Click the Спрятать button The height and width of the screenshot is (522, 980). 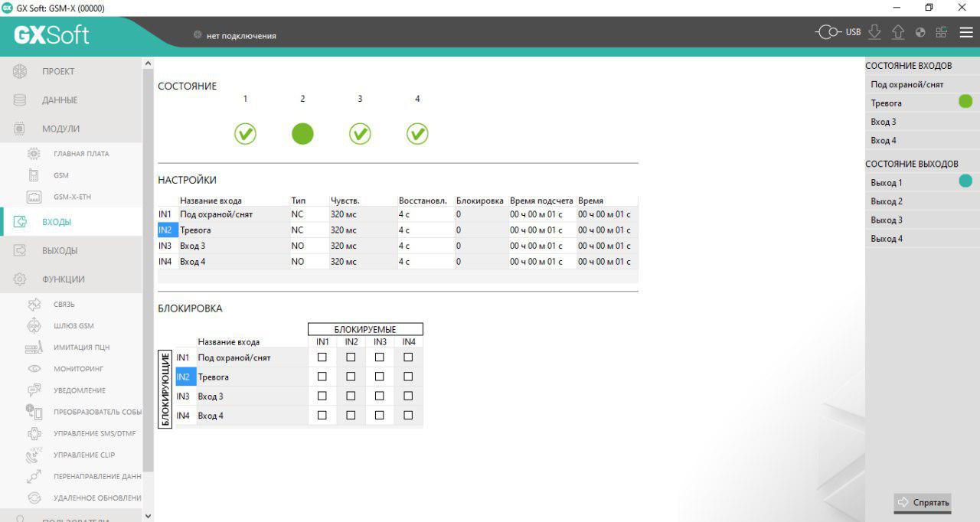(x=923, y=502)
